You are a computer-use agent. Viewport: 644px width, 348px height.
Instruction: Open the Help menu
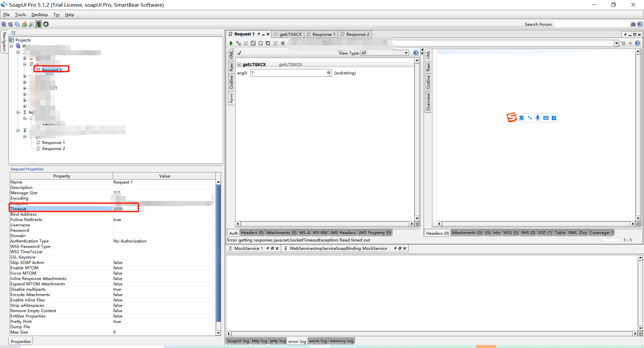[69, 14]
